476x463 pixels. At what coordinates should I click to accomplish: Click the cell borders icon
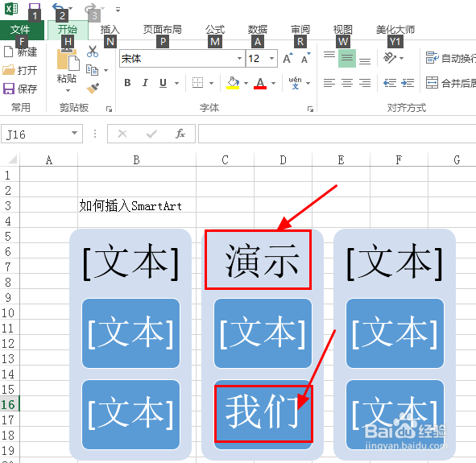[197, 82]
